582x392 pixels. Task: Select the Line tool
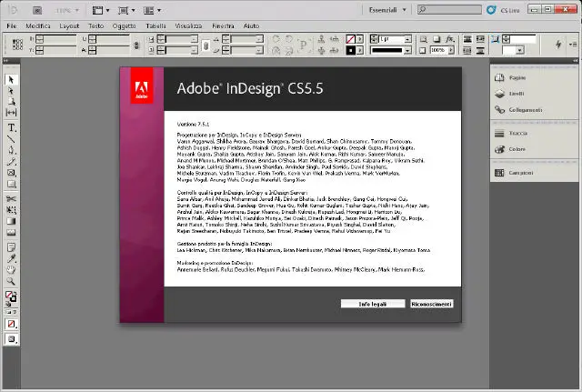pos(11,139)
